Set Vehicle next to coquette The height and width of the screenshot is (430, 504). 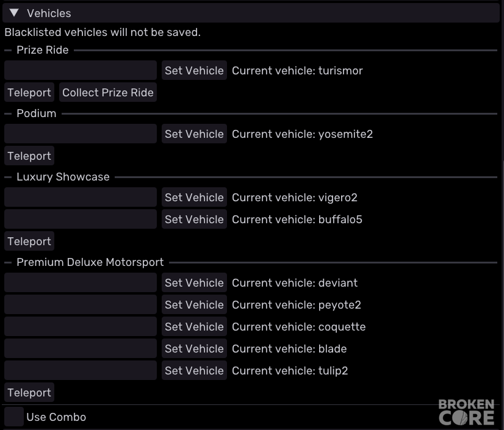click(x=194, y=326)
